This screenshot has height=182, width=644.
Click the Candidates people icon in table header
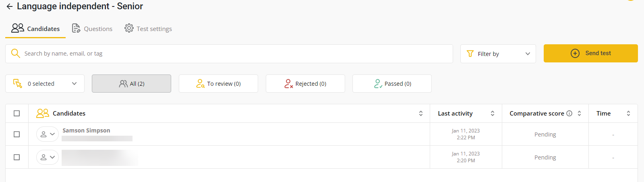point(43,114)
